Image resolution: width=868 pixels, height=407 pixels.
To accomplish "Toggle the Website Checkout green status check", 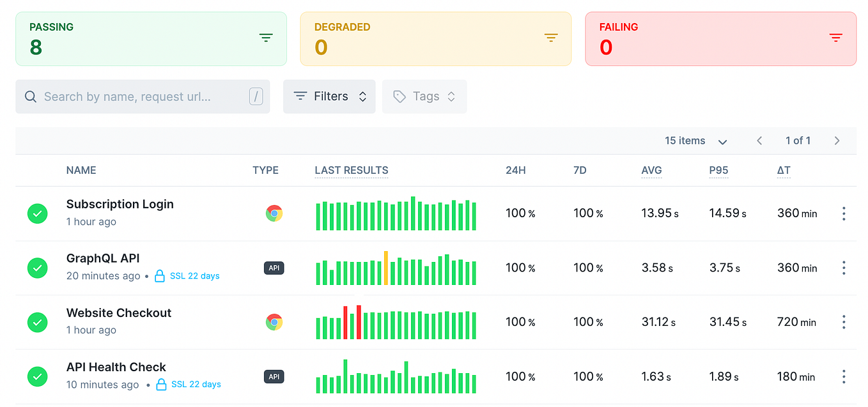I will pos(38,322).
